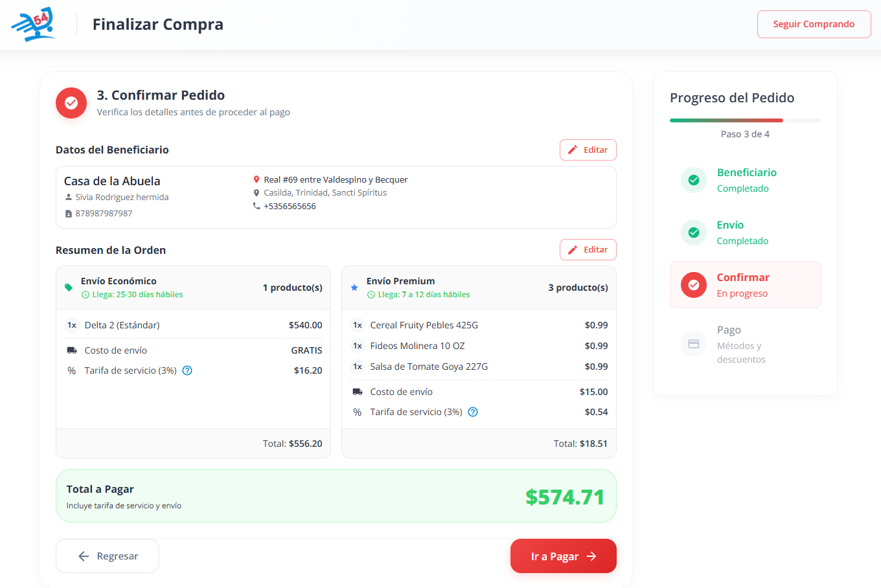This screenshot has height=588, width=881.
Task: Click Seguir Comprando to continue shopping
Action: tap(814, 25)
